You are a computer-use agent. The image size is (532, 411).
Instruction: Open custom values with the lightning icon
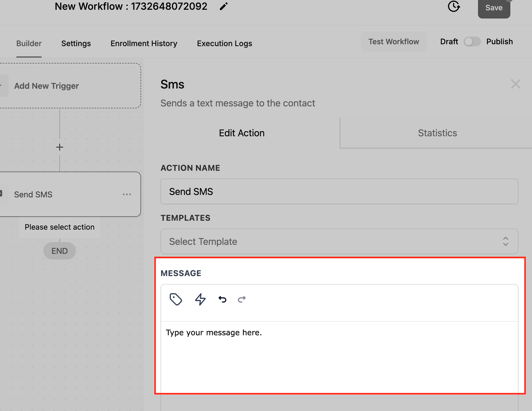tap(200, 299)
